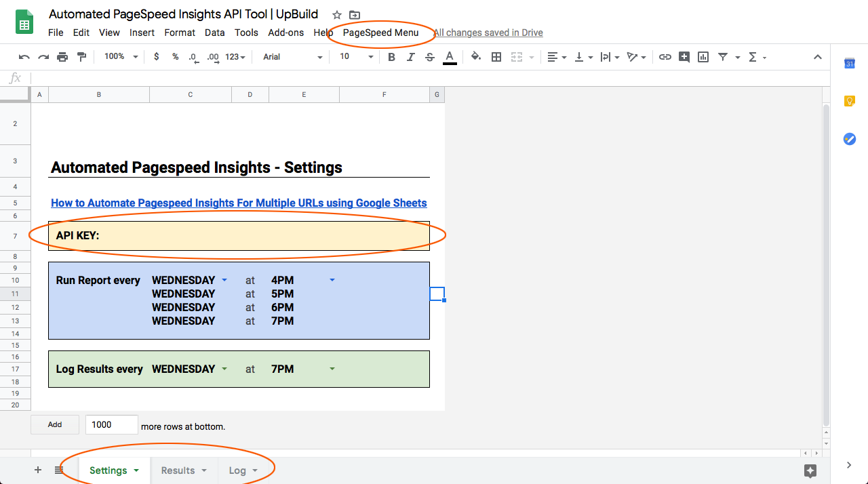The width and height of the screenshot is (868, 484).
Task: Print the spreadsheet using the printer icon
Action: 62,57
